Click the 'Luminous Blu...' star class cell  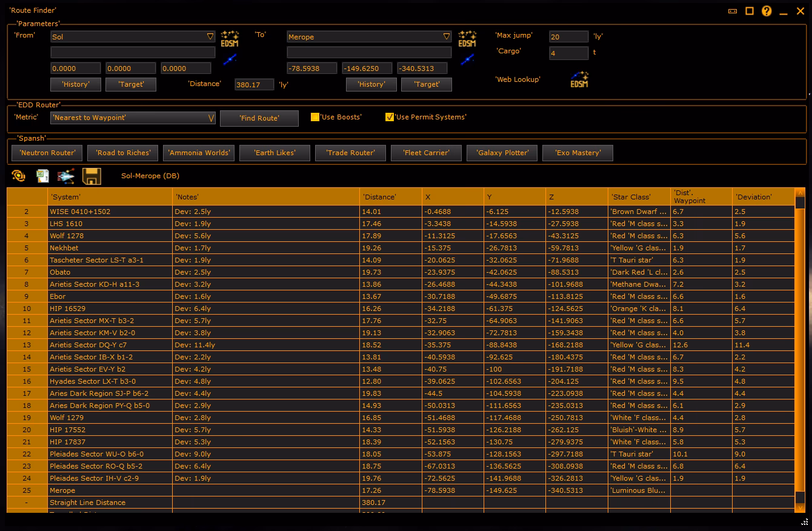pos(639,490)
